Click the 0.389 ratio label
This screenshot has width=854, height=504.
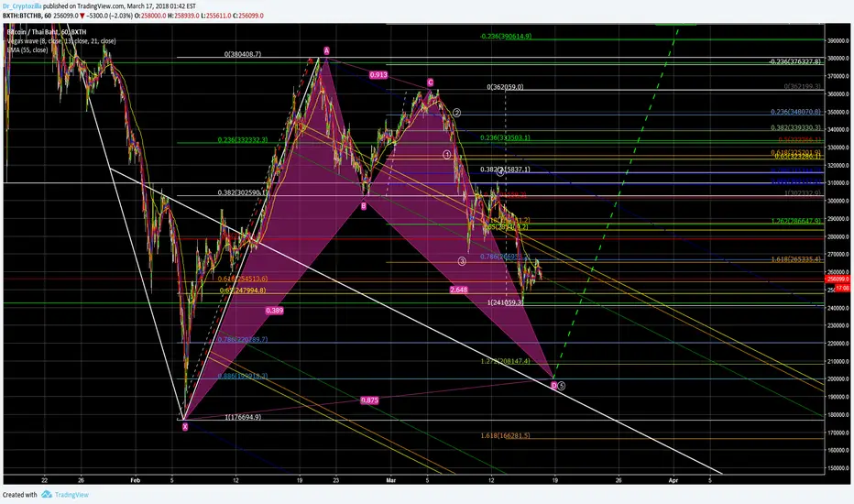(x=274, y=311)
